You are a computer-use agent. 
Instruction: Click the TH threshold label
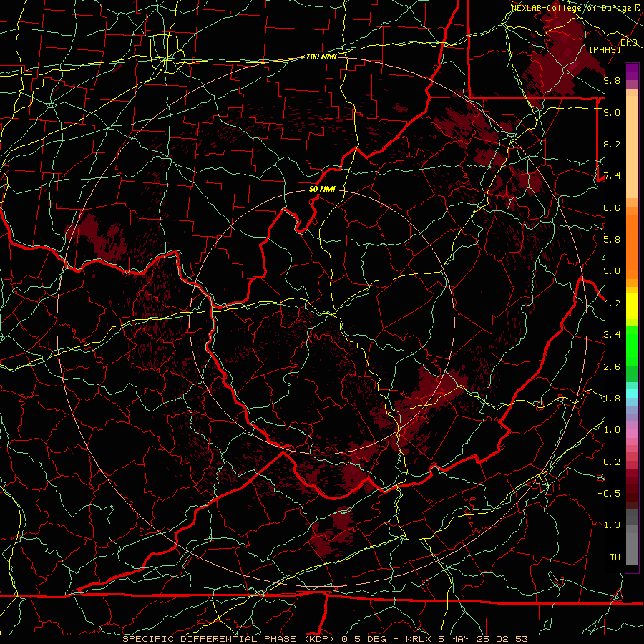pos(615,557)
